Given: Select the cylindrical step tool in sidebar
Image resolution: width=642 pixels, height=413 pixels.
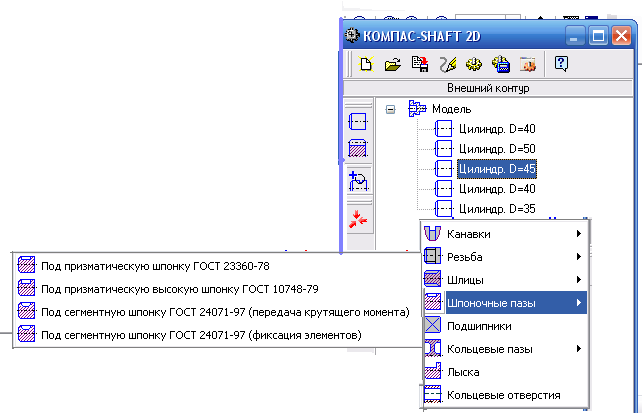Looking at the screenshot, I should click(358, 122).
